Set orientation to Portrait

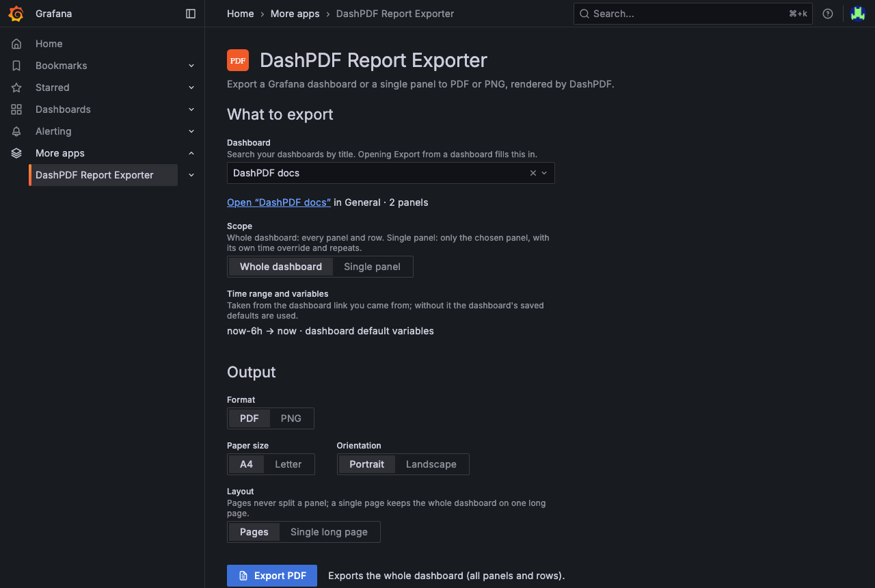(x=367, y=464)
